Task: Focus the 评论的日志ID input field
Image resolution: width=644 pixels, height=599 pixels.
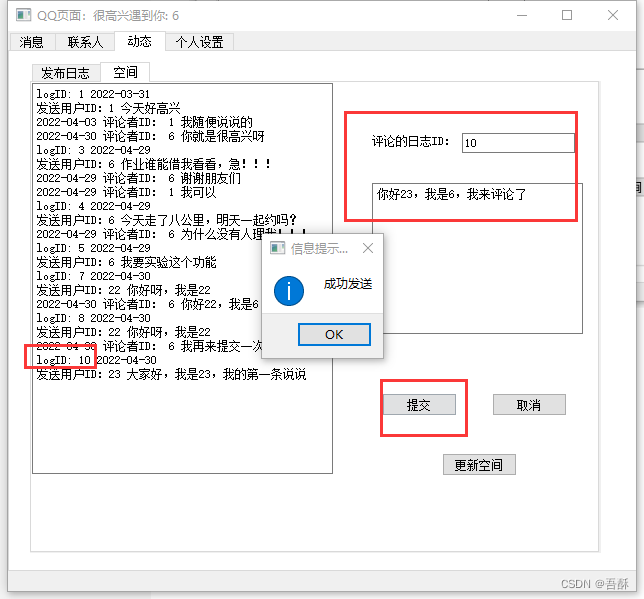Action: [518, 143]
